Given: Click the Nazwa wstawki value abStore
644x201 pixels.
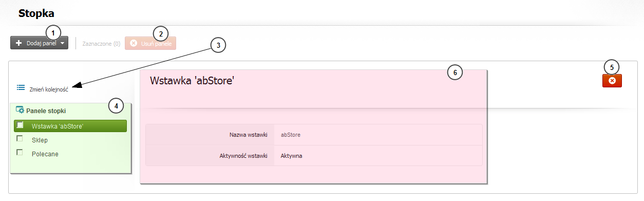Looking at the screenshot, I should [x=291, y=135].
